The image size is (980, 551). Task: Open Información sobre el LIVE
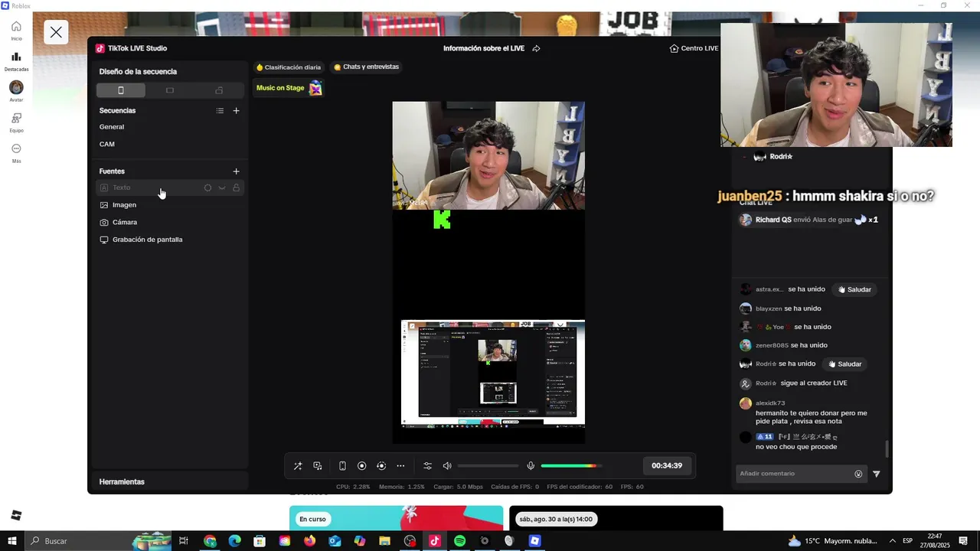click(x=484, y=48)
